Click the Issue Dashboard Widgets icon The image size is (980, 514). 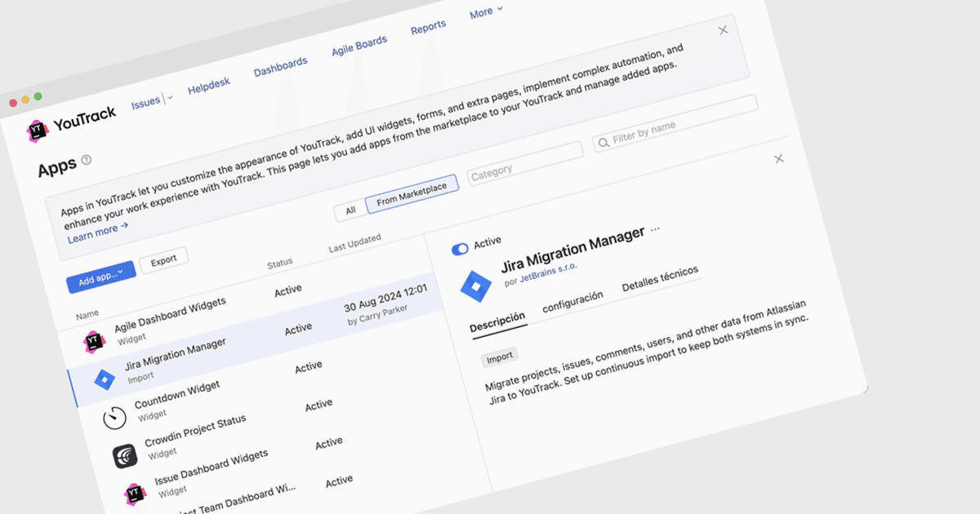click(135, 494)
